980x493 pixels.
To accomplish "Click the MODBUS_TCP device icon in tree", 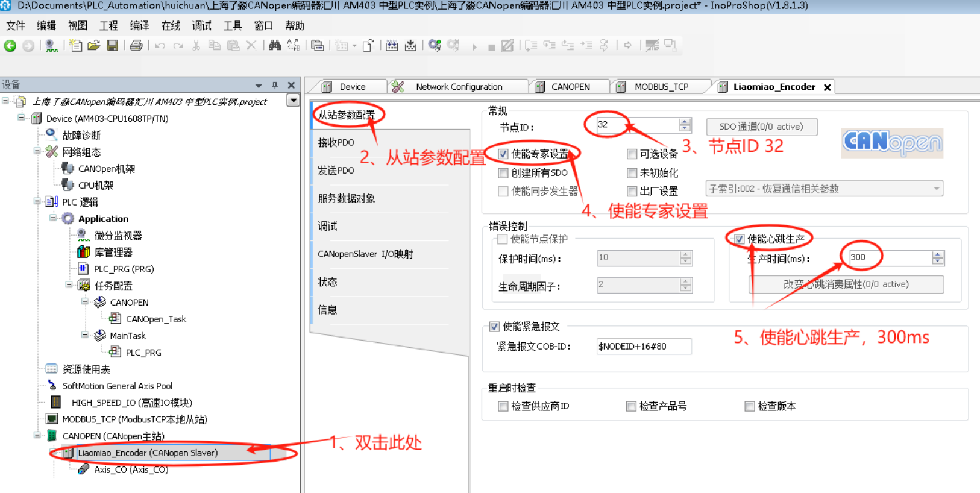I will (52, 419).
